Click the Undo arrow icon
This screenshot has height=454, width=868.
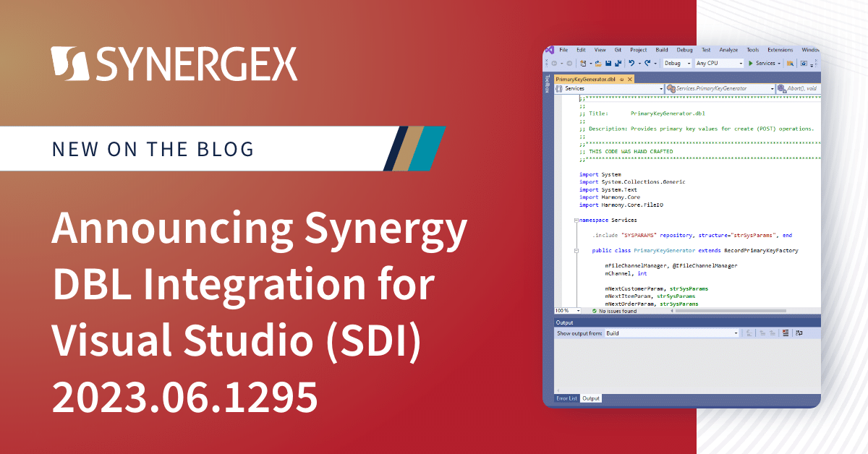point(633,64)
